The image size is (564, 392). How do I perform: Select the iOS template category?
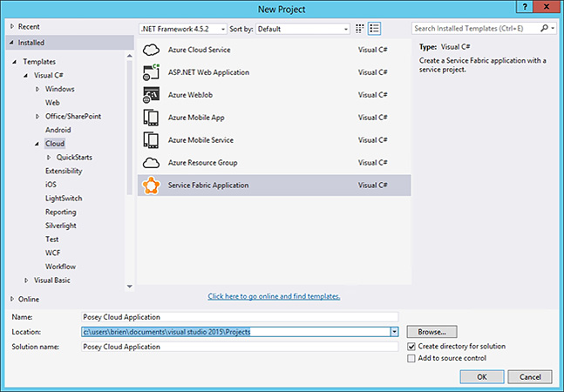[51, 185]
